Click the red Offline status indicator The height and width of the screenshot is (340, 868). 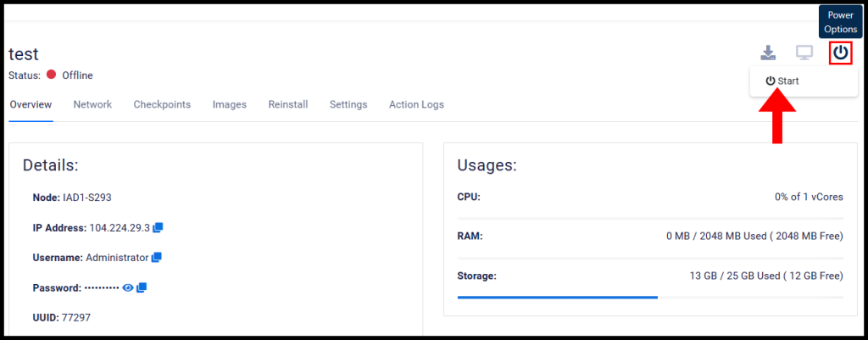[52, 75]
